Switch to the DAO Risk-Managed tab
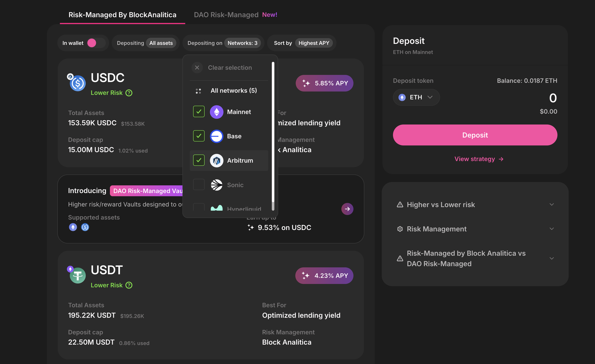Screen dimensions: 595x364 point(226,15)
